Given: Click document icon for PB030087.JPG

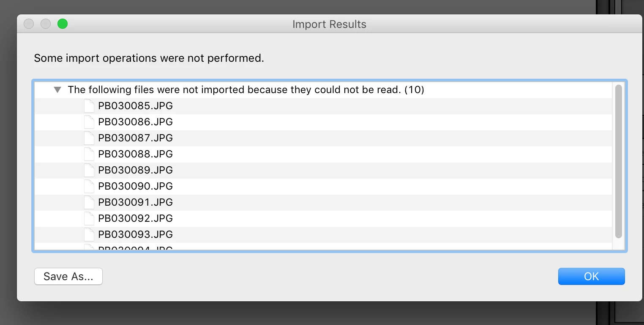Looking at the screenshot, I should (x=89, y=138).
